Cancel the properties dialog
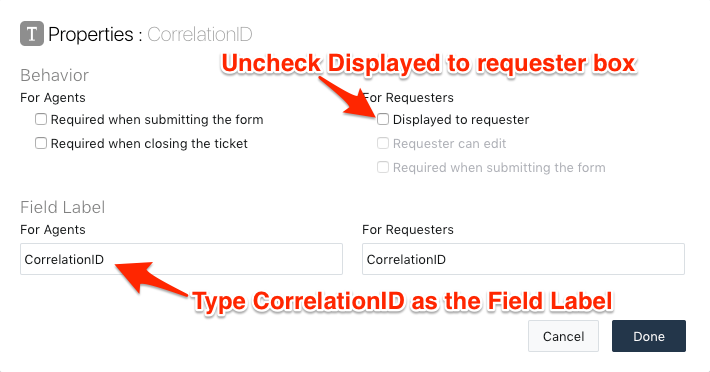This screenshot has width=710, height=372. tap(563, 336)
